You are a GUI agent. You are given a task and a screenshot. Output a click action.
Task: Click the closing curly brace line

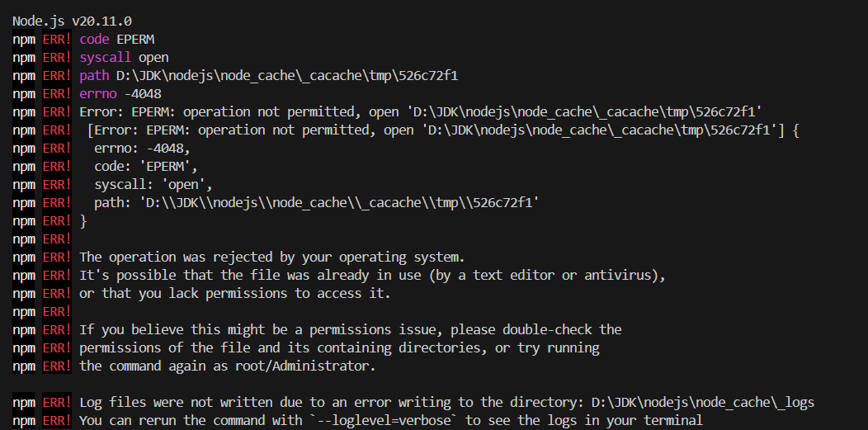tap(83, 221)
